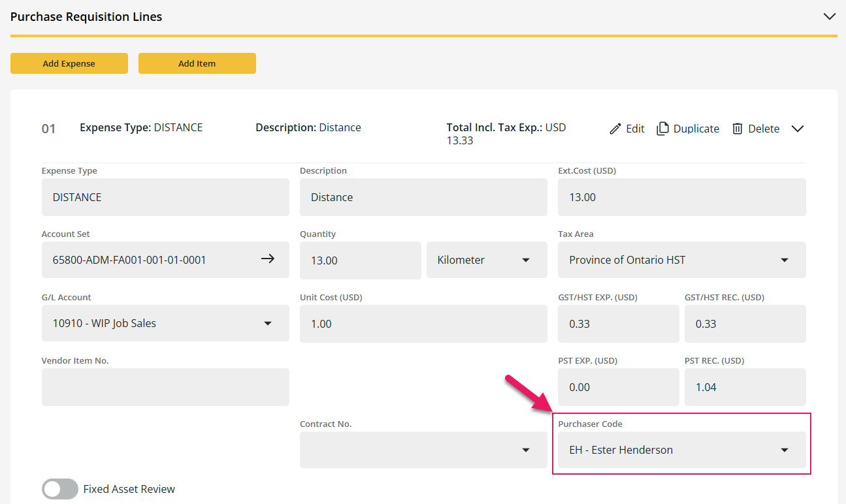The image size is (846, 504).
Task: Click the GST/HST EXP. (USD) field
Action: point(619,323)
